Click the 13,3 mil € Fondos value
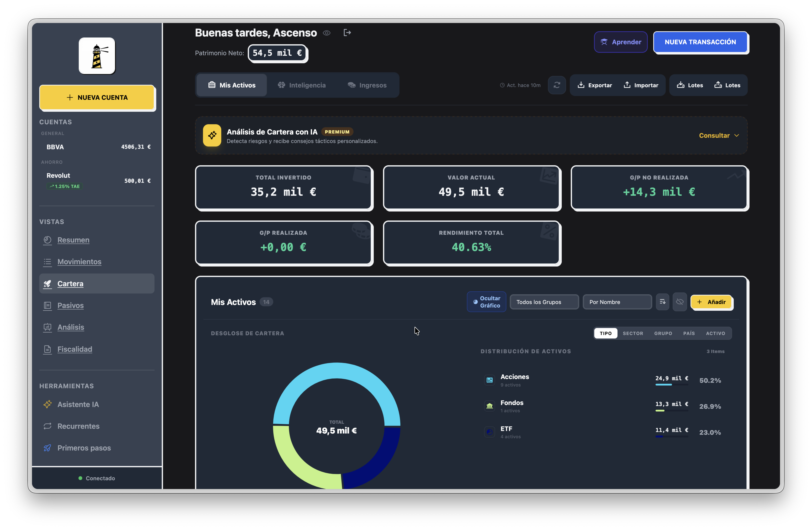 click(x=672, y=404)
